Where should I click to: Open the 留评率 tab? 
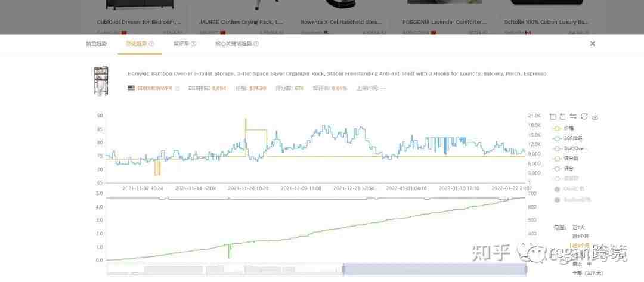pos(181,44)
